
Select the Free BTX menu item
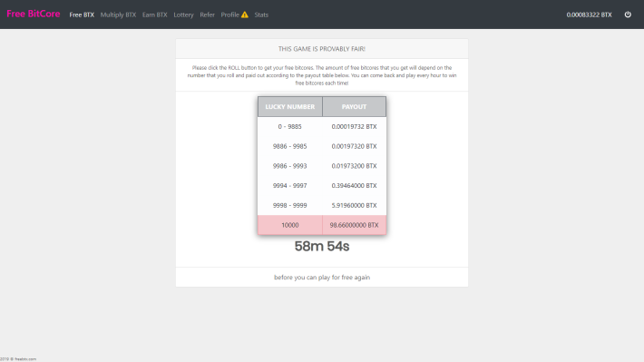(82, 15)
